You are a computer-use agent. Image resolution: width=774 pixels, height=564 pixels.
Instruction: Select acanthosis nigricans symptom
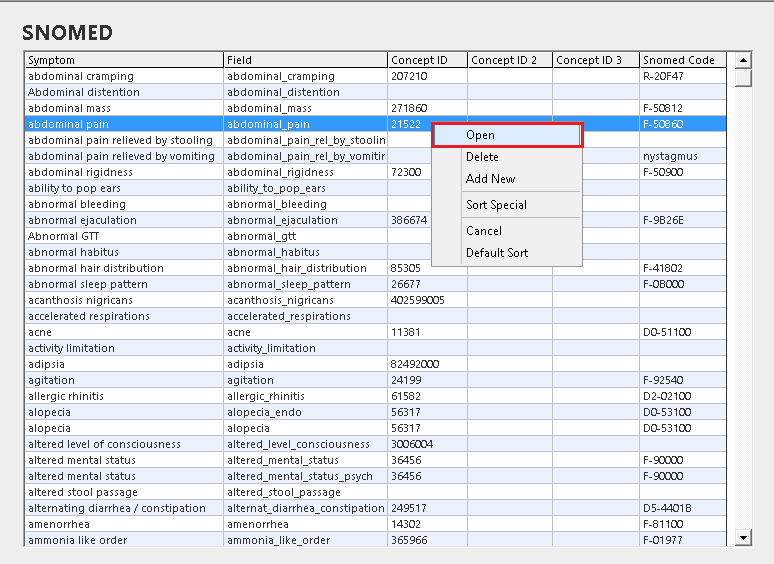pyautogui.click(x=124, y=300)
